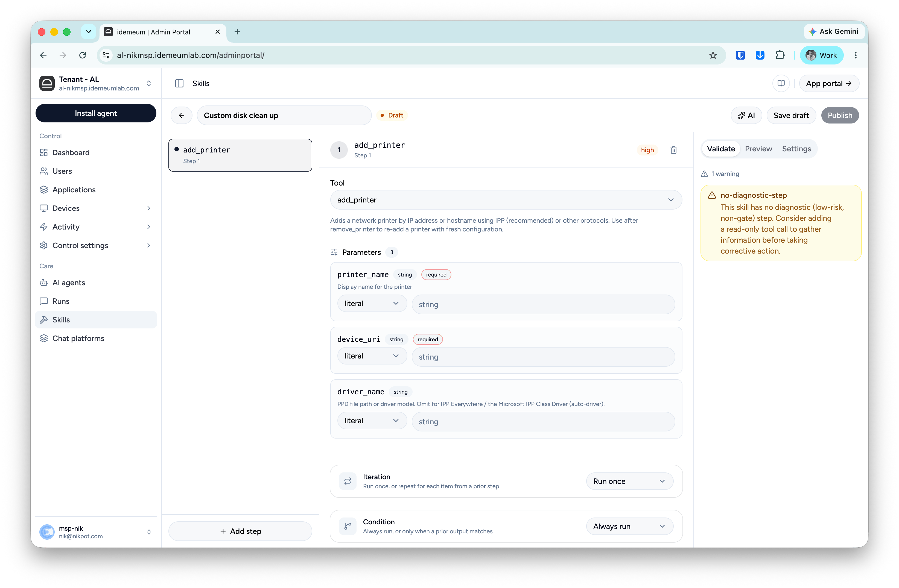Go back using the arrow beside skill name
This screenshot has height=588, width=899.
coord(182,116)
